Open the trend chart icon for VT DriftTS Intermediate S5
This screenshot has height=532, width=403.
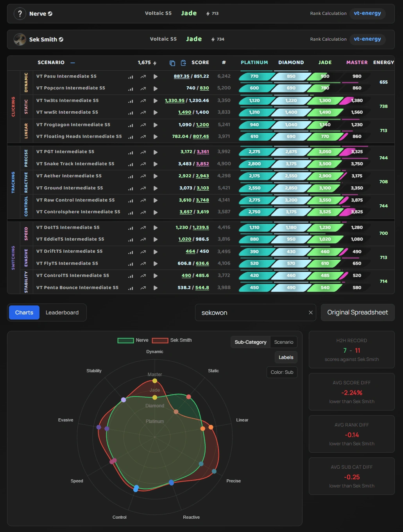[x=143, y=252]
